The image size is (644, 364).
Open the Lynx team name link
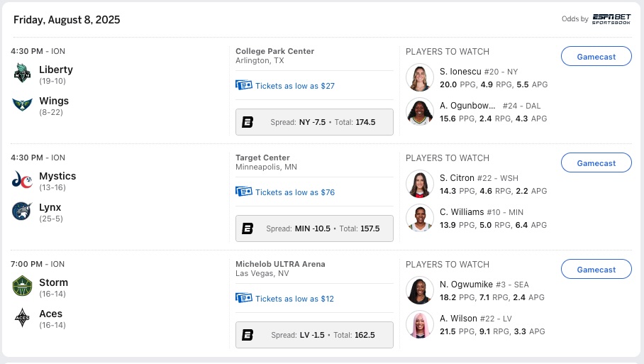50,207
